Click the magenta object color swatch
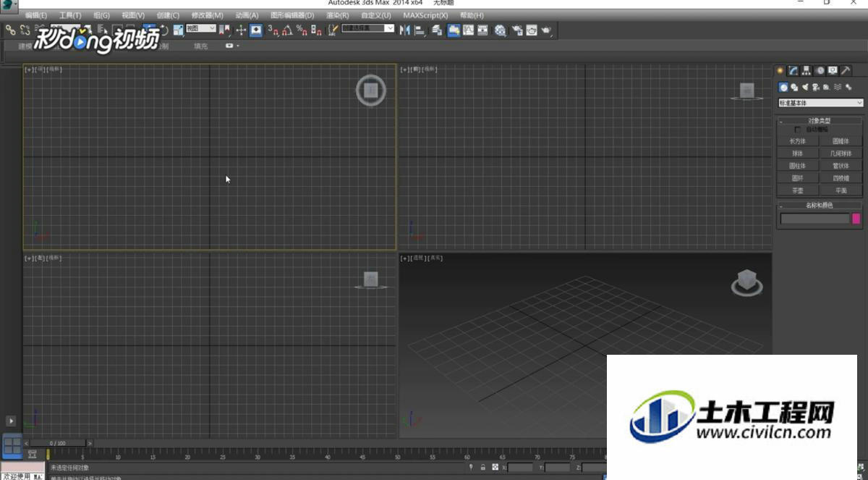868x480 pixels. pos(856,219)
